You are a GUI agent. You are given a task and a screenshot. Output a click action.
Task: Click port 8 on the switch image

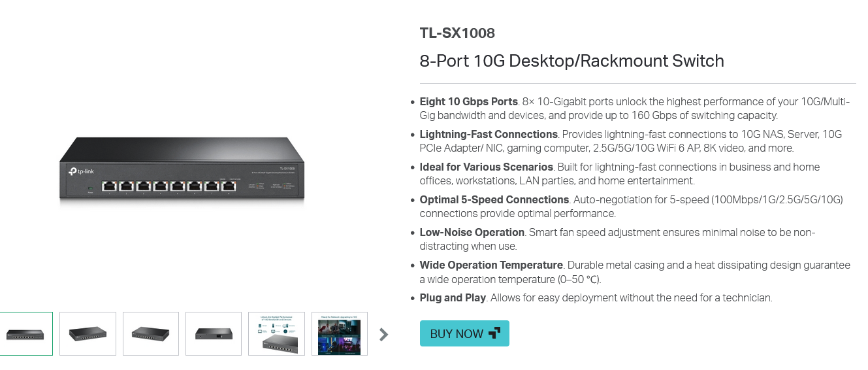coord(229,186)
